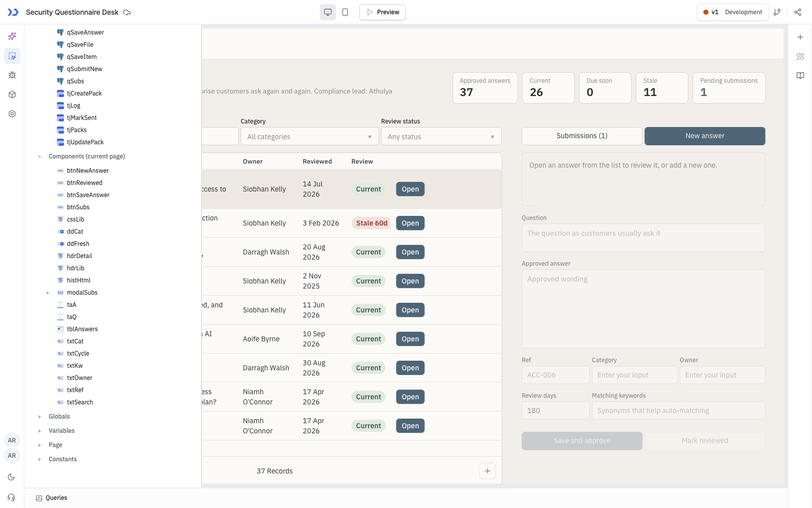
Task: Open the git branch icon in header
Action: (x=777, y=12)
